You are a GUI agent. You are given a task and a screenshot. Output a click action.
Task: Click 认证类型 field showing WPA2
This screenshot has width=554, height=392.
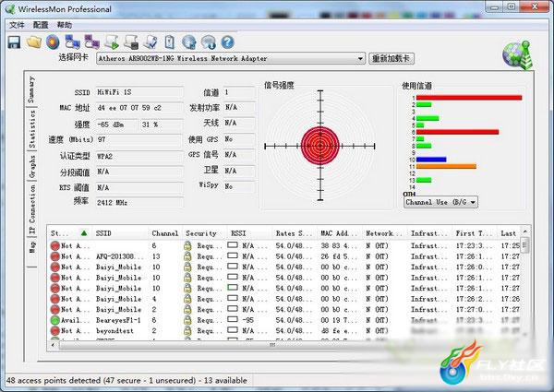[139, 156]
